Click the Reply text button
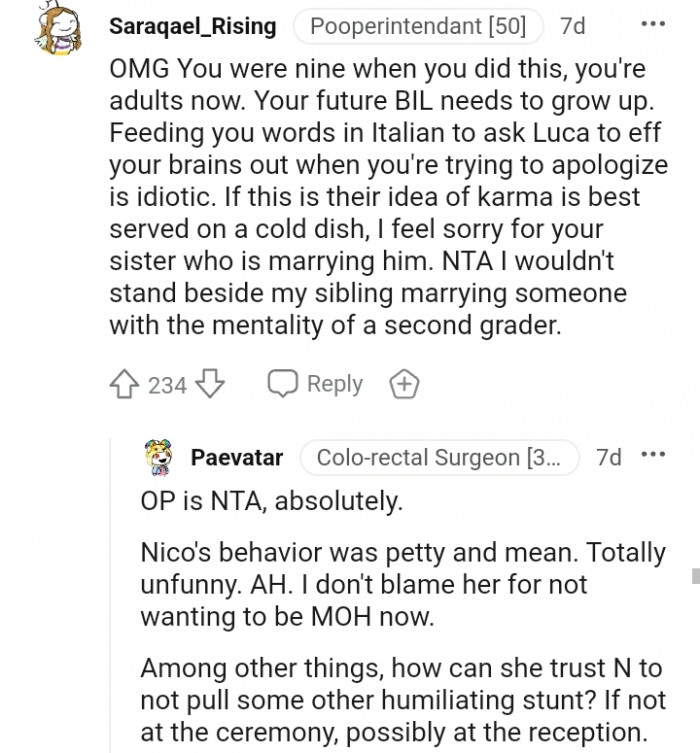Image resolution: width=700 pixels, height=753 pixels. [334, 384]
